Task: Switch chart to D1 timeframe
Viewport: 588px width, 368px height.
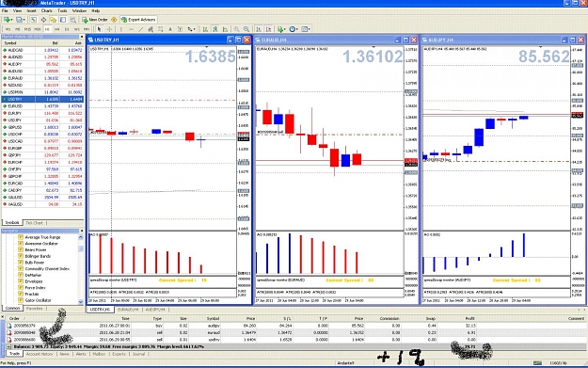Action: click(67, 29)
